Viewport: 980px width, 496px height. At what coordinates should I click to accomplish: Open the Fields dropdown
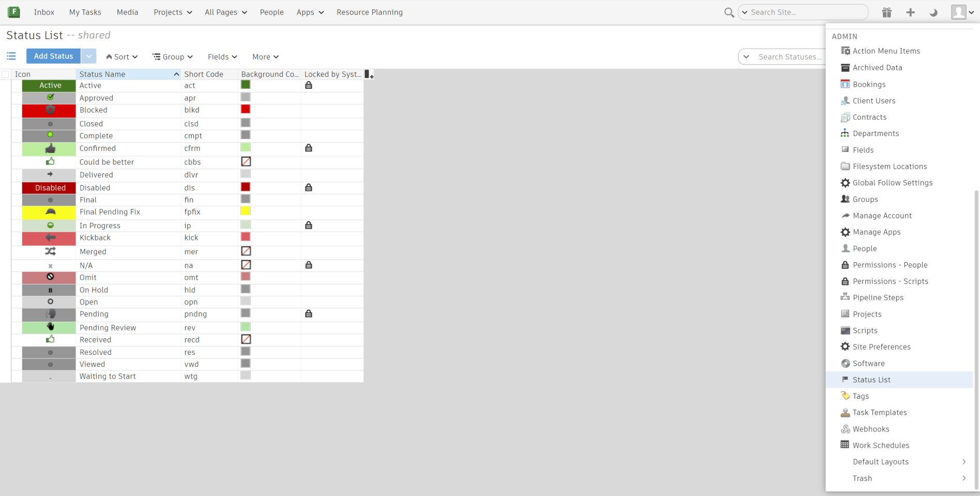pos(222,57)
